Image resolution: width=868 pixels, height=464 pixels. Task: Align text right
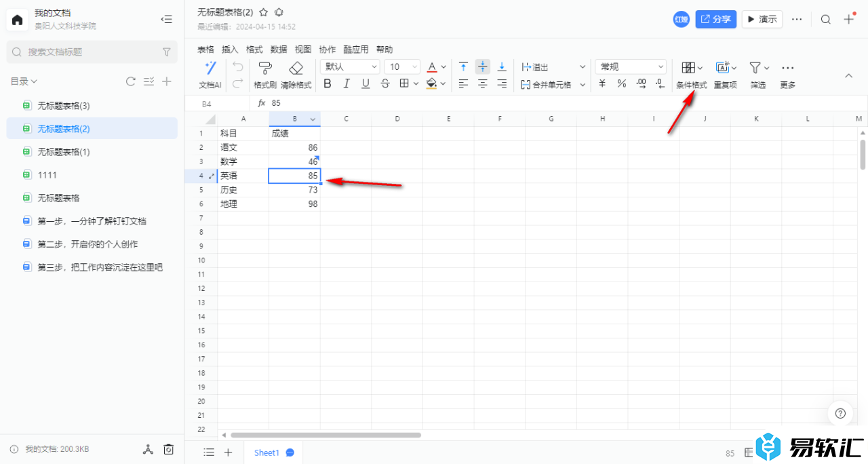click(502, 83)
